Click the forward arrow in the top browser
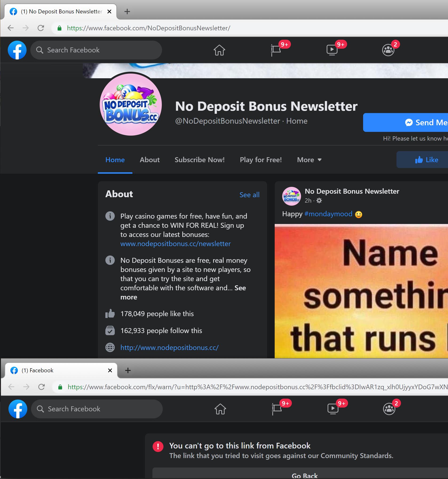This screenshot has width=448, height=479. pyautogui.click(x=26, y=28)
